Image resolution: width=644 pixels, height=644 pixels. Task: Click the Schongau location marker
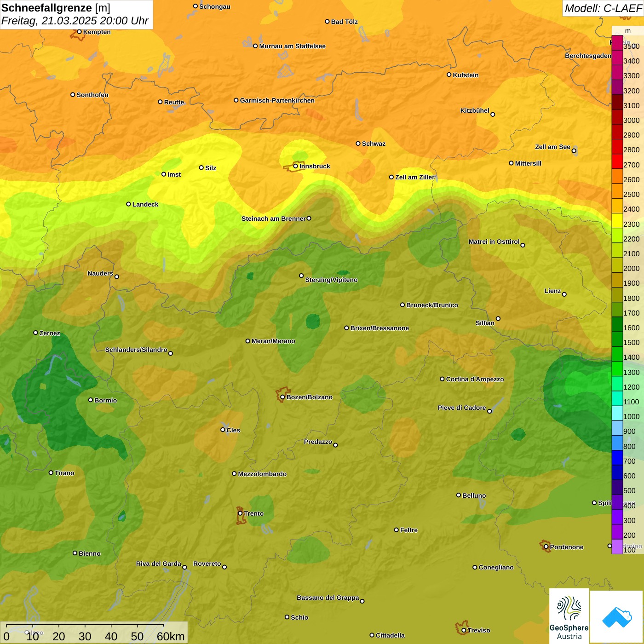(195, 6)
